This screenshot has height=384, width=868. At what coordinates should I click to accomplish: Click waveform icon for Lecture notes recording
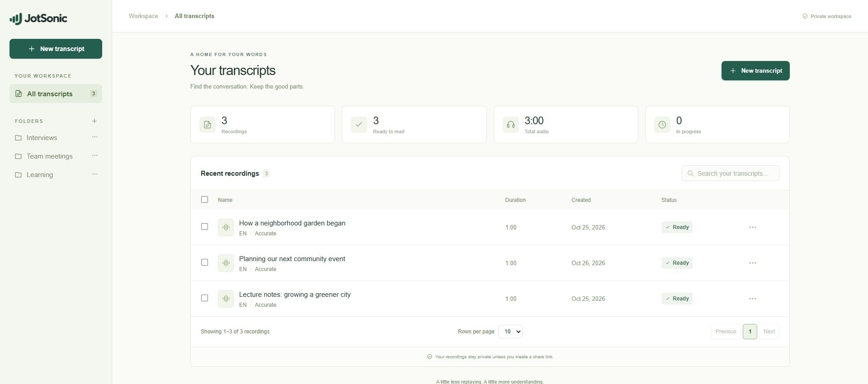point(226,299)
